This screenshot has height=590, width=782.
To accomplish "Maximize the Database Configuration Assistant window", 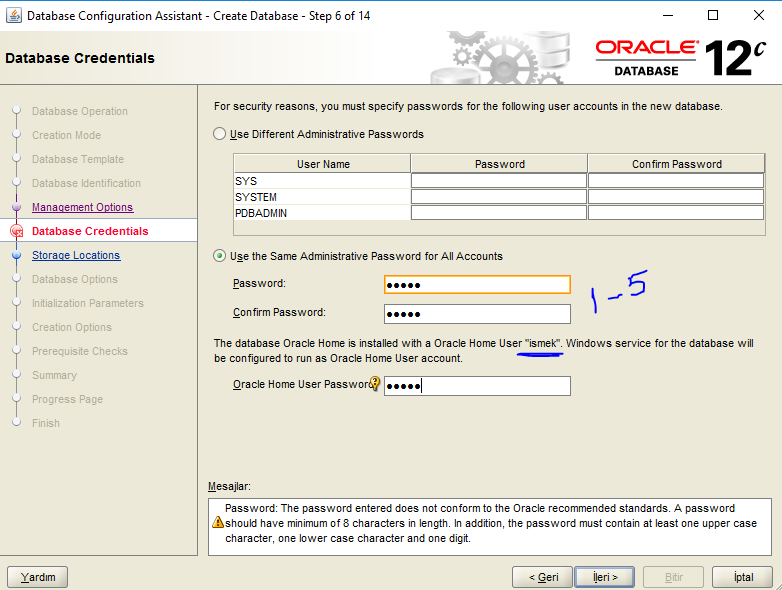I will (713, 15).
